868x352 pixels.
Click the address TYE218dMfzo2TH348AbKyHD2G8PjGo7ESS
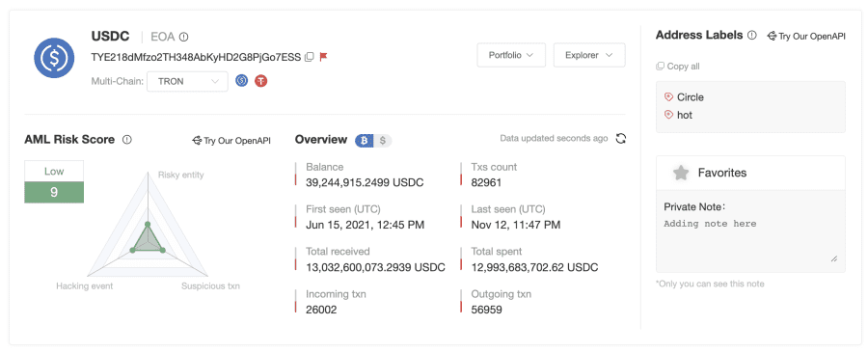pyautogui.click(x=196, y=57)
